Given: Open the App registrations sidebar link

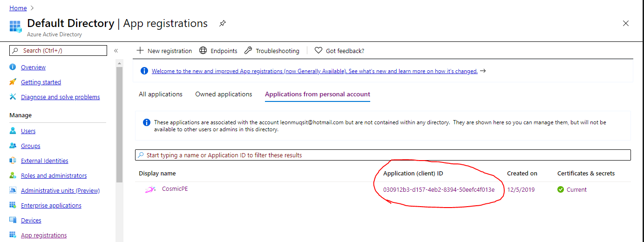Looking at the screenshot, I should pyautogui.click(x=44, y=235).
